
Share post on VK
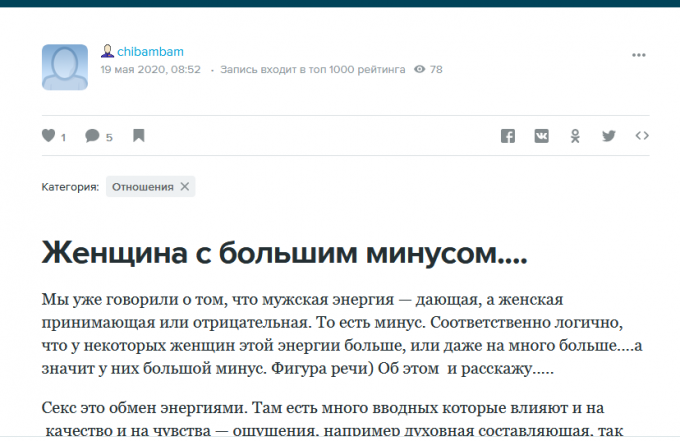(x=541, y=136)
